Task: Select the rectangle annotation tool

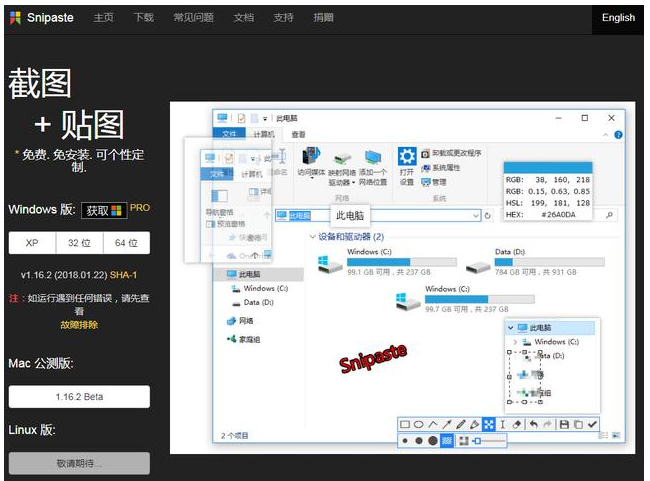Action: [x=405, y=424]
